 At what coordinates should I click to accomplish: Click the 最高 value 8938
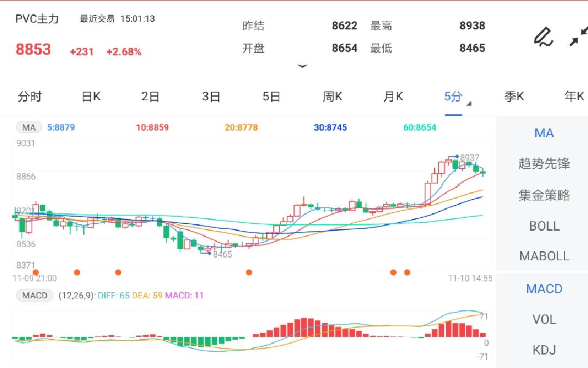(472, 26)
